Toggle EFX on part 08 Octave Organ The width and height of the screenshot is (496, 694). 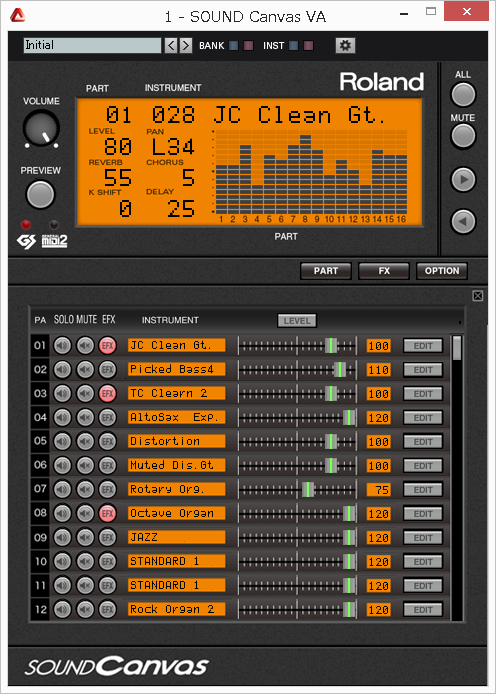(108, 513)
